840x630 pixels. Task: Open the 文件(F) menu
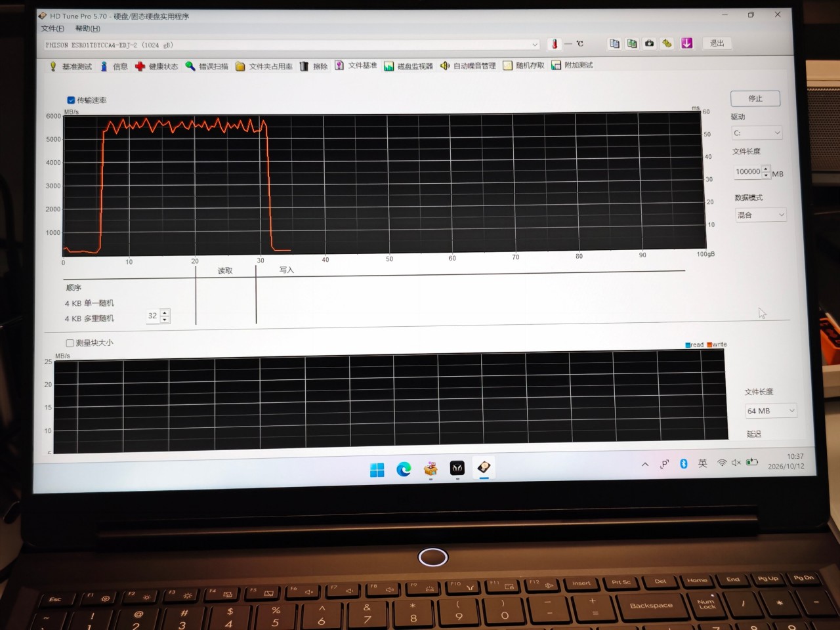pyautogui.click(x=52, y=28)
